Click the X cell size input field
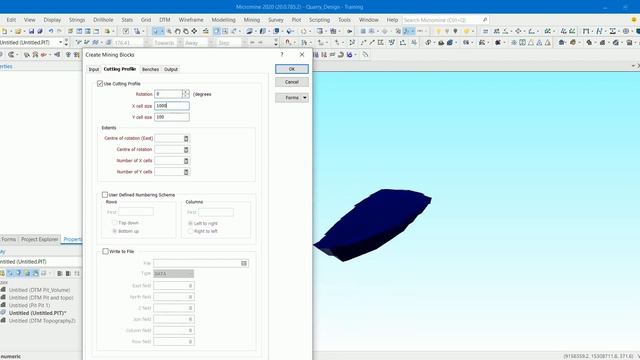Image resolution: width=640 pixels, height=360 pixels. tap(172, 106)
